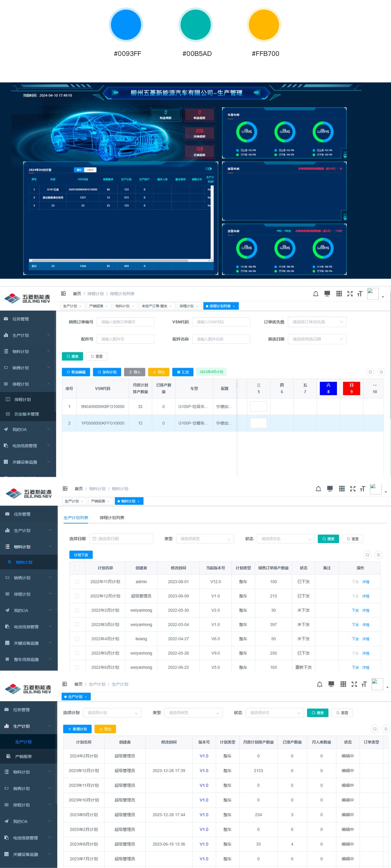Click the blue 汇总 summary button
This screenshot has width=391, height=868.
pos(183,372)
